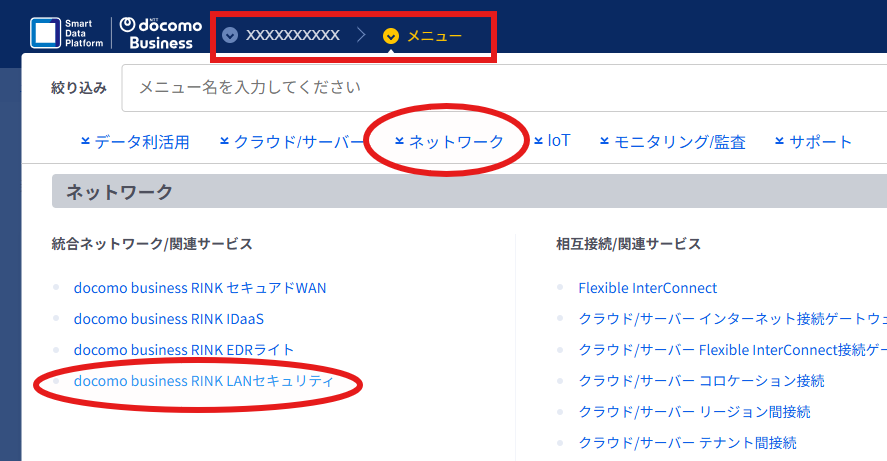
Task: Click the Smart Data Platform logo icon
Action: point(45,33)
